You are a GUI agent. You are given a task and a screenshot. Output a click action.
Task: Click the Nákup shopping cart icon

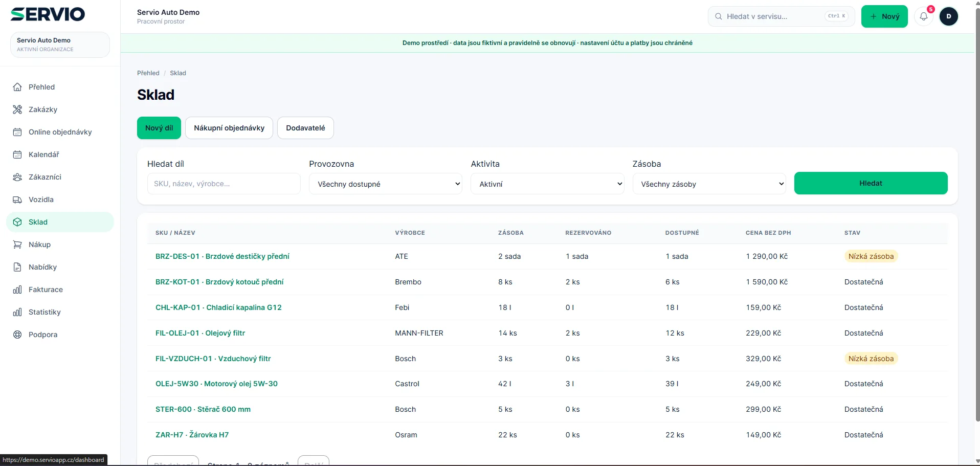[x=17, y=245]
